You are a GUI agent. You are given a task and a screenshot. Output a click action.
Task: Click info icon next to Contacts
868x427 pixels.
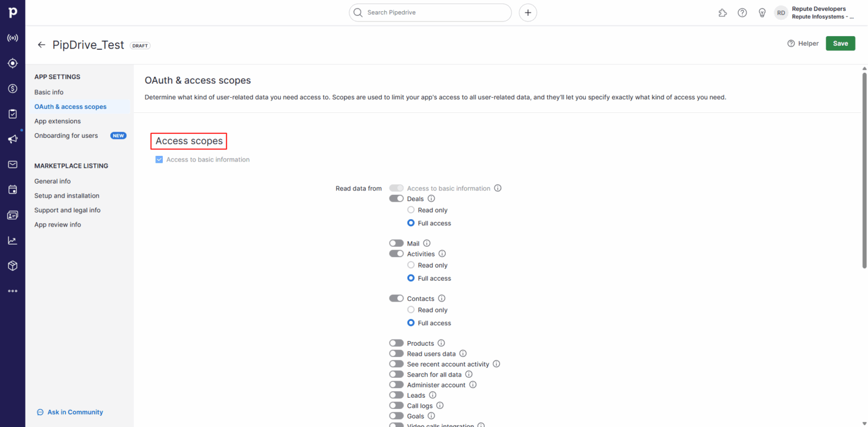(442, 298)
